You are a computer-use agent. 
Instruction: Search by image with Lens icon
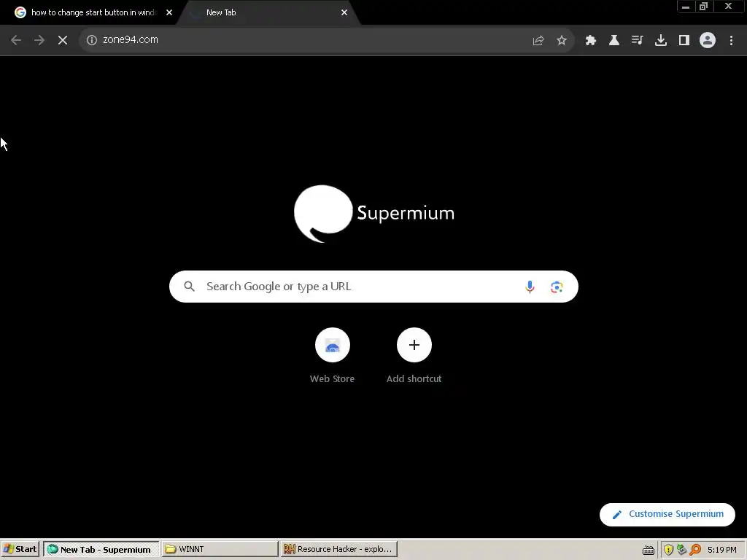557,287
